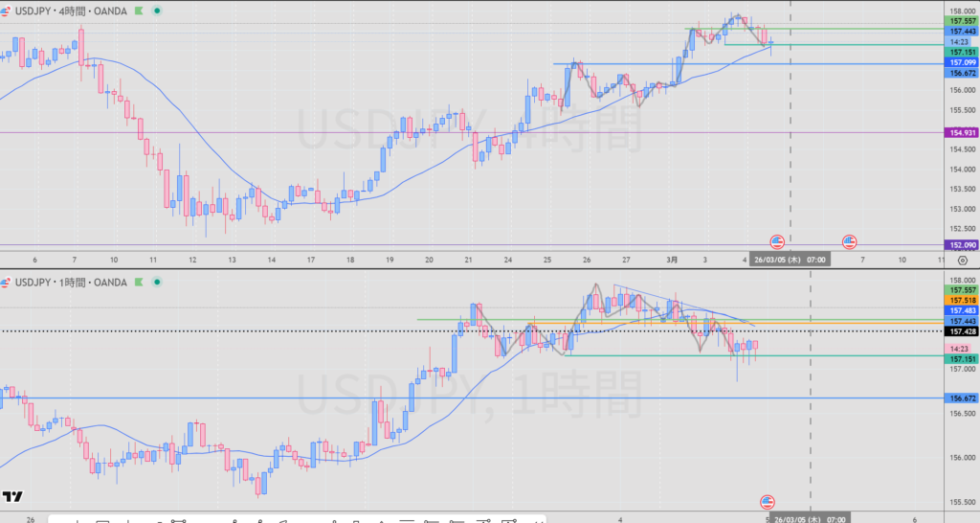Toggle the market status dot on the 4-hour chart
980x523 pixels.
click(157, 11)
